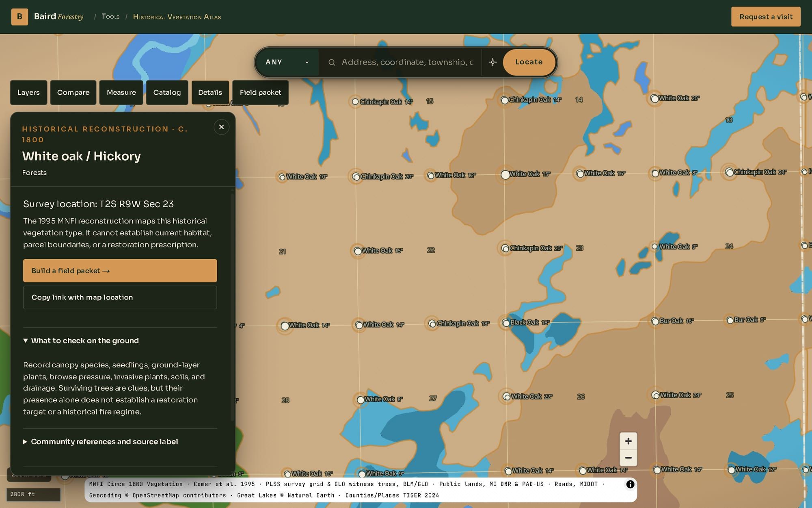This screenshot has height=508, width=812.
Task: Go to Historical Vegetation Atlas breadcrumb
Action: click(177, 17)
